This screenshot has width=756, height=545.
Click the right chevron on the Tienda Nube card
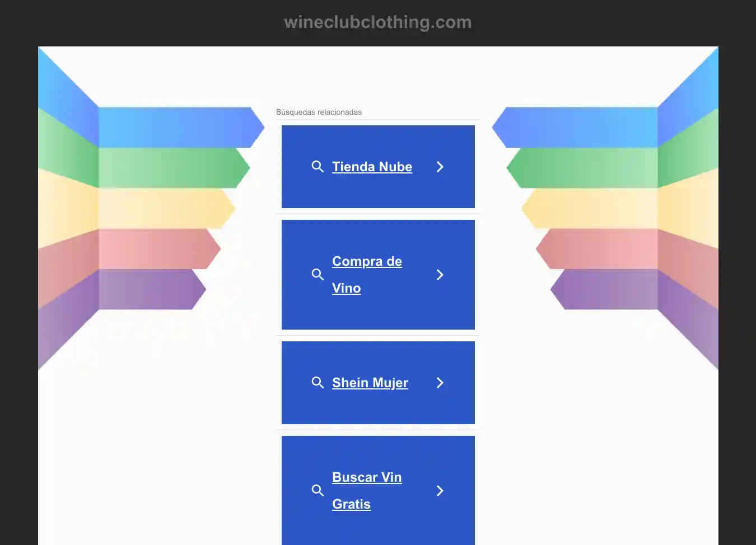pyautogui.click(x=440, y=167)
